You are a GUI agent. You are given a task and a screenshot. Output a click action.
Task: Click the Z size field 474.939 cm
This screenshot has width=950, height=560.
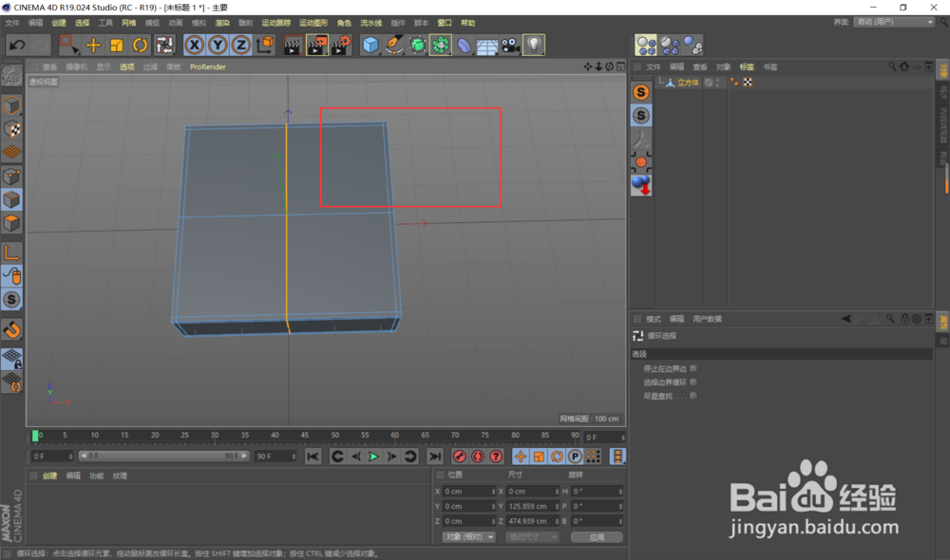(532, 521)
